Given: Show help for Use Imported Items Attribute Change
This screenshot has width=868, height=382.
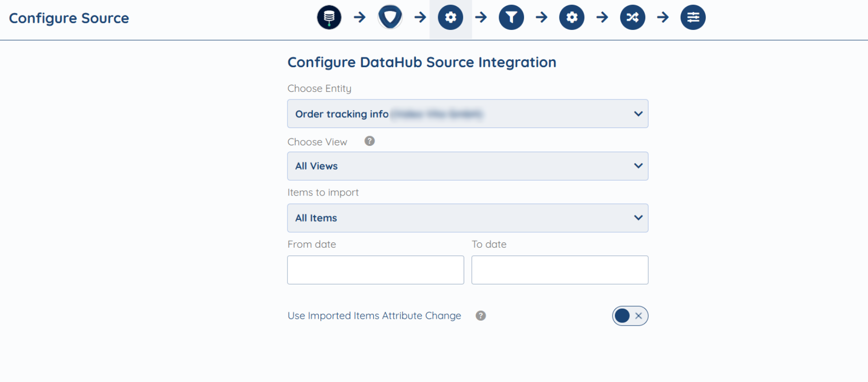Looking at the screenshot, I should (481, 315).
